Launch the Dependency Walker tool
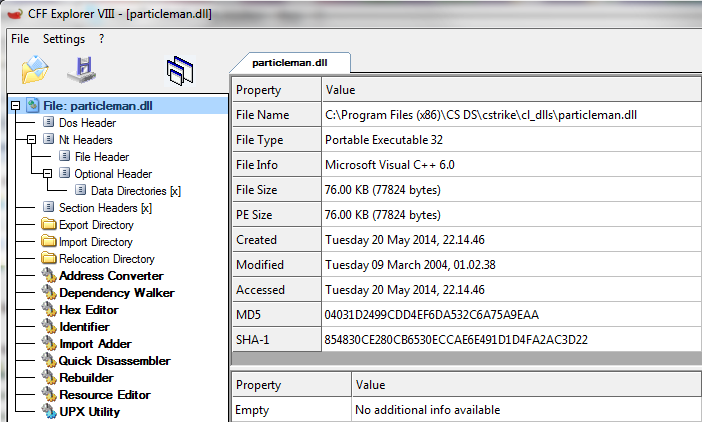The height and width of the screenshot is (422, 702). 117,293
